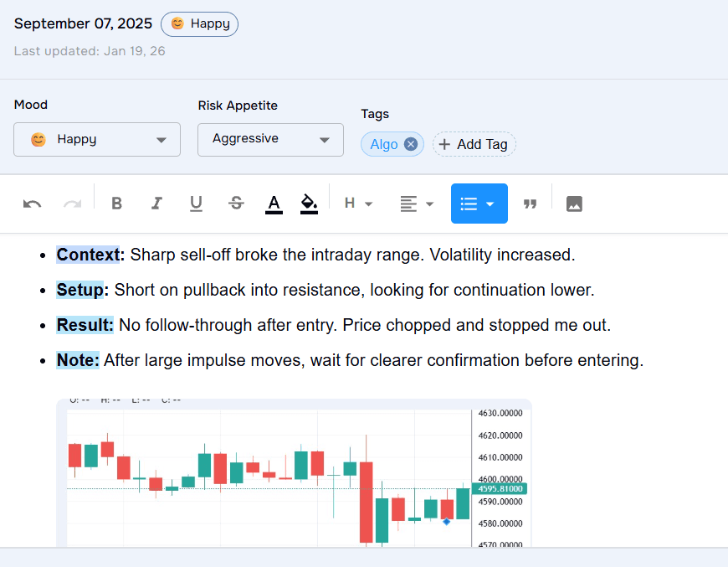Screen dimensions: 728x567
Task: Open the Risk Appetite dropdown
Action: (x=269, y=139)
